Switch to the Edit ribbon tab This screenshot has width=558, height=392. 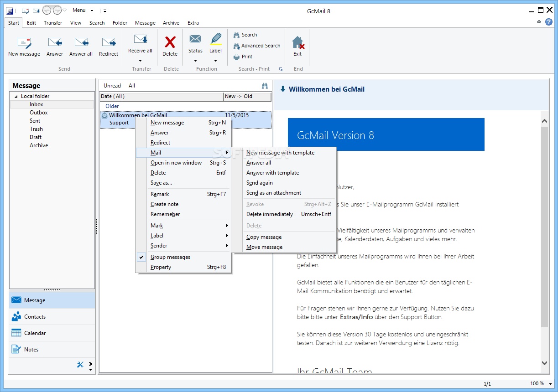click(x=31, y=23)
